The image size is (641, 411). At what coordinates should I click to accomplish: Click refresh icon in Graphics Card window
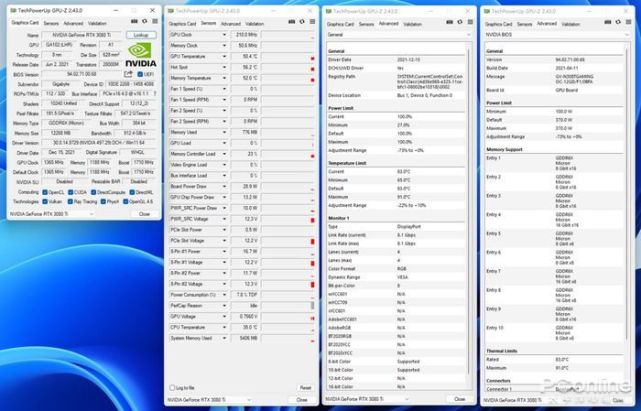[145, 21]
